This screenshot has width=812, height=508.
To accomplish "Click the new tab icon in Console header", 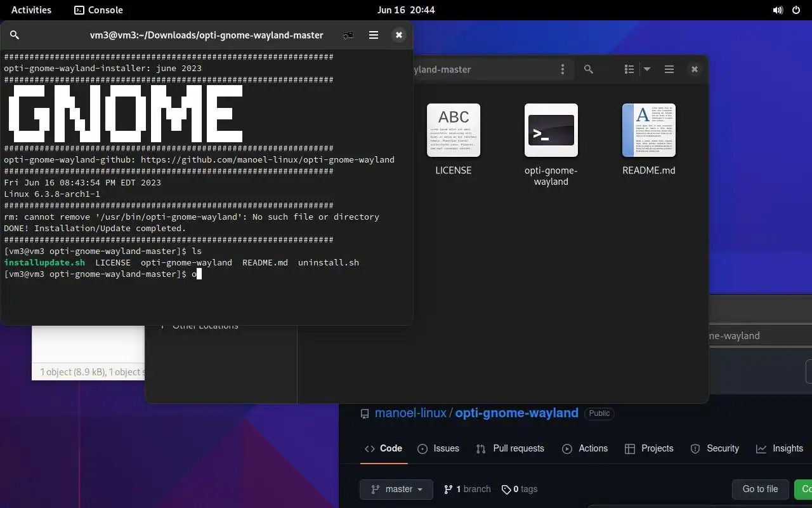I will 348,35.
